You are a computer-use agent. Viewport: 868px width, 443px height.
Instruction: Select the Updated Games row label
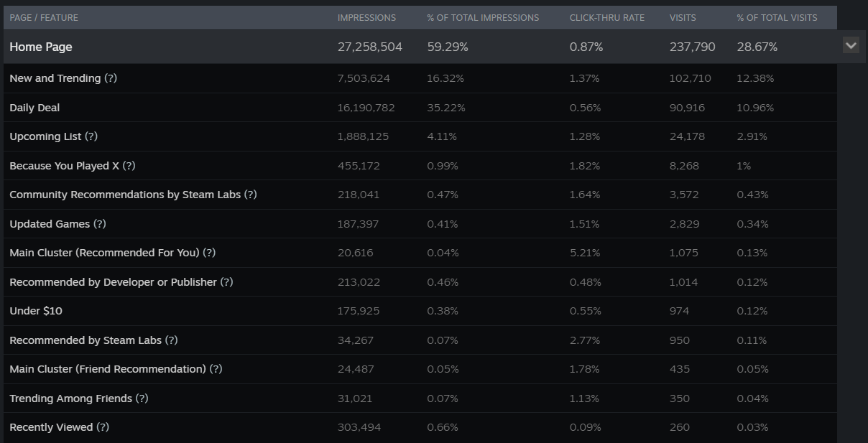(50, 224)
